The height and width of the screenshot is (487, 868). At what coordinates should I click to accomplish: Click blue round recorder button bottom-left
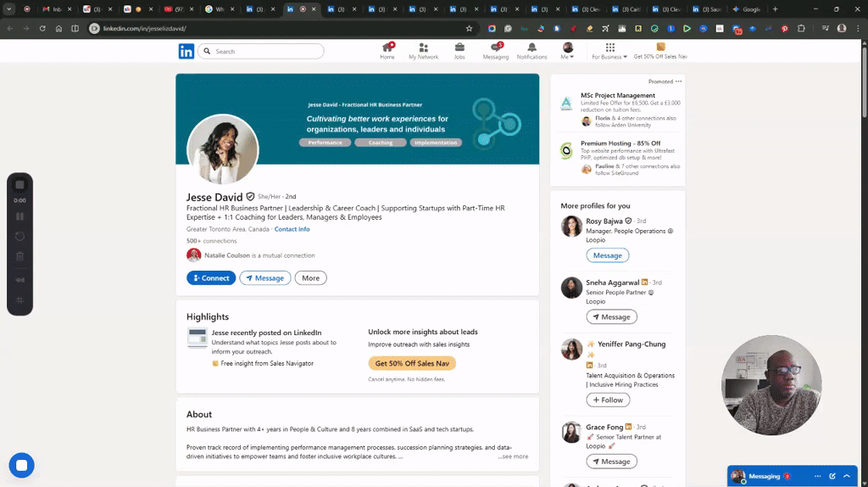coord(21,466)
